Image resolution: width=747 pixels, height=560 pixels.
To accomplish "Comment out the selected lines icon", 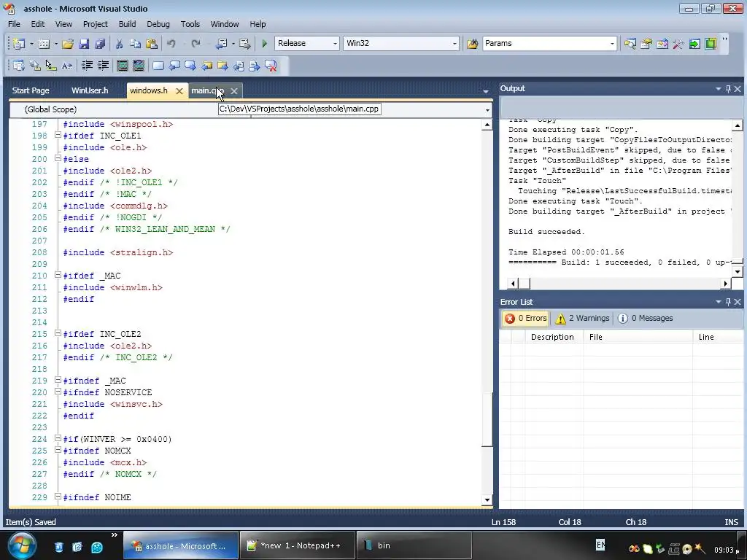I will click(x=123, y=66).
